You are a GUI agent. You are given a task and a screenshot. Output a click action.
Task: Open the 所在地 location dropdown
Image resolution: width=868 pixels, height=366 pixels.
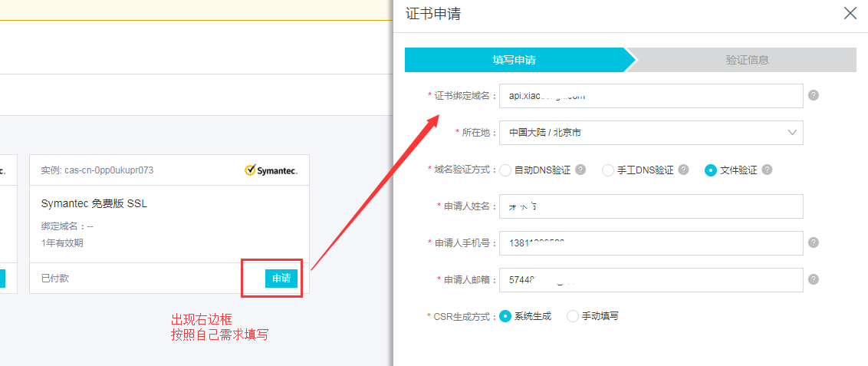click(x=650, y=133)
